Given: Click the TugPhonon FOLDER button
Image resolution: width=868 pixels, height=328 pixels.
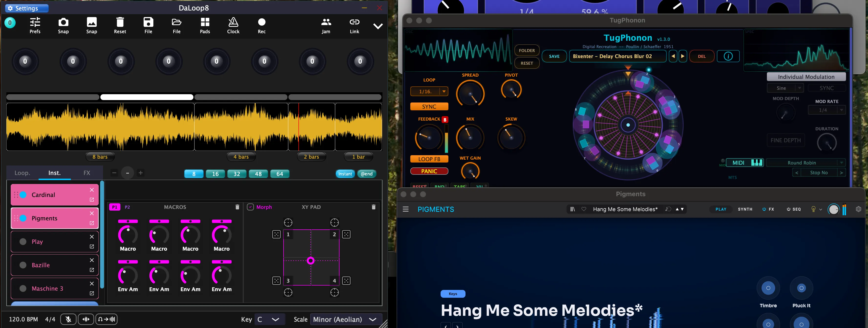Looking at the screenshot, I should tap(527, 51).
